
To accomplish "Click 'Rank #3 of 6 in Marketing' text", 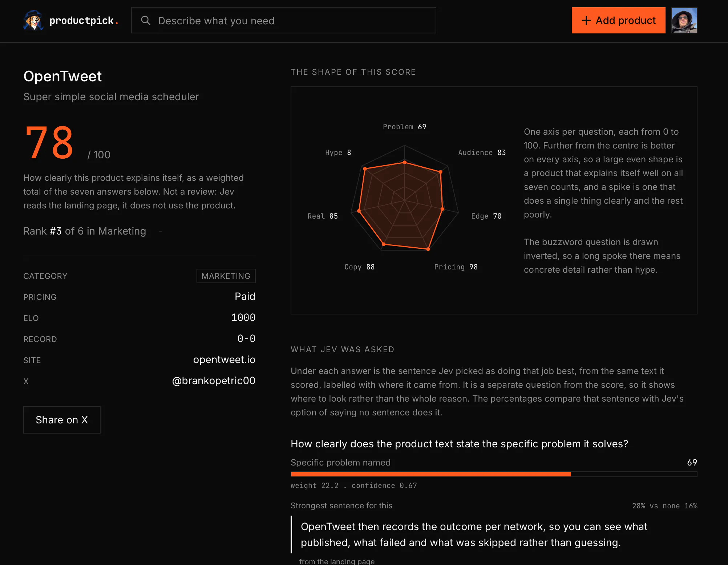I will [85, 231].
